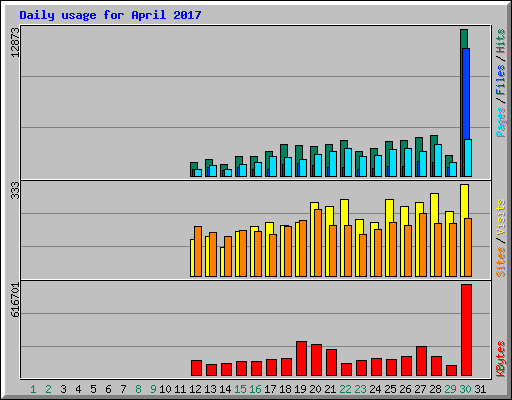This screenshot has height=400, width=512.
Task: Click day label 1 on the x-axis
Action: [x=33, y=389]
